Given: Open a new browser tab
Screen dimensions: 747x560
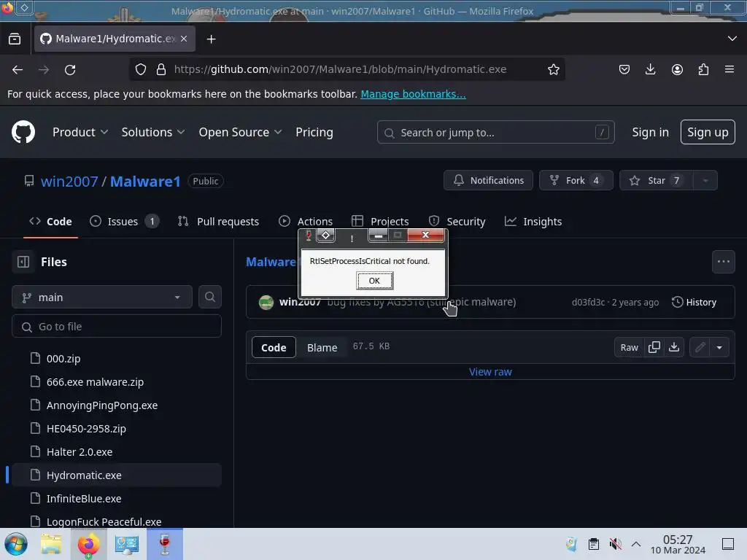Looking at the screenshot, I should [x=211, y=39].
